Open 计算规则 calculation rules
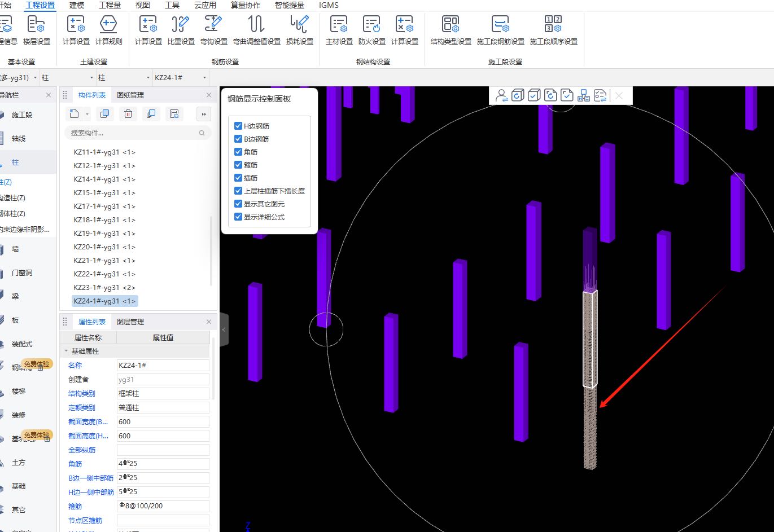The image size is (774, 532). tap(108, 30)
